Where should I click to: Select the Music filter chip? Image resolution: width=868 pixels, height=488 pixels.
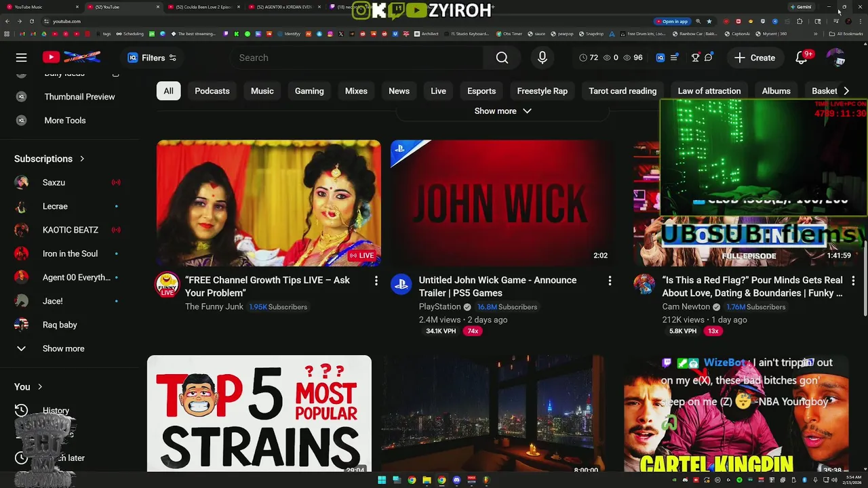(x=262, y=91)
